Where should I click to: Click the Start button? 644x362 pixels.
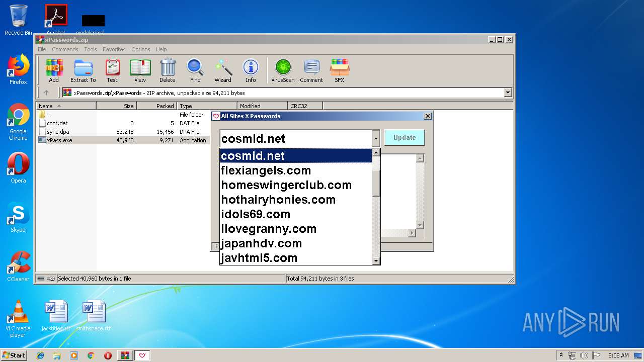(14, 355)
